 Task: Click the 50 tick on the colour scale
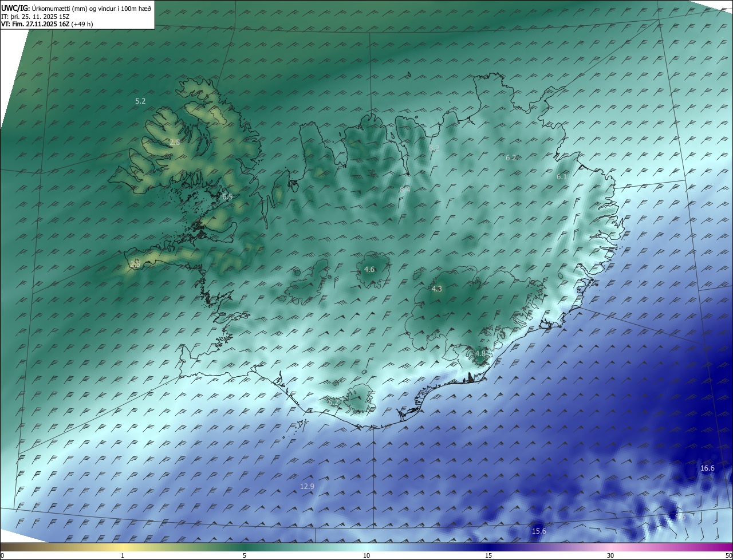pyautogui.click(x=728, y=555)
